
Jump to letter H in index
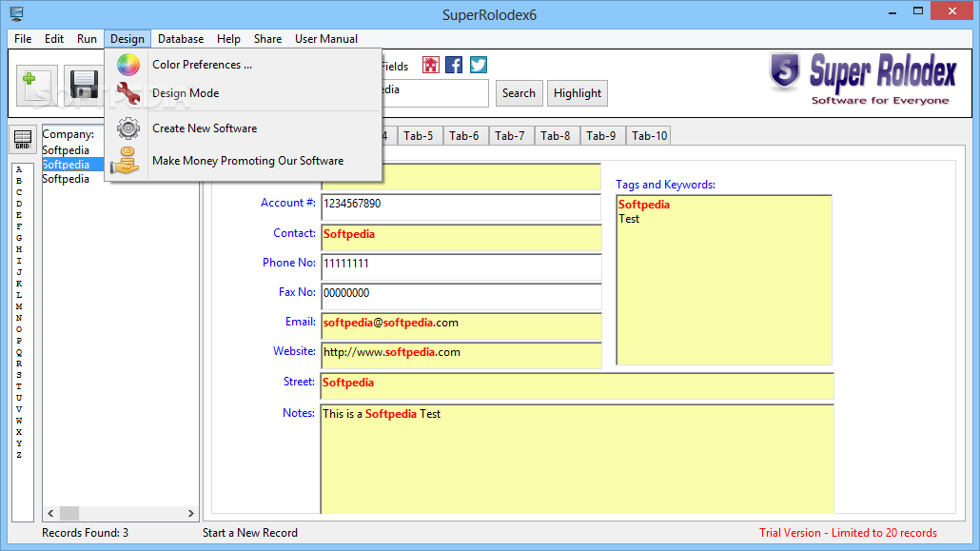pos(19,249)
